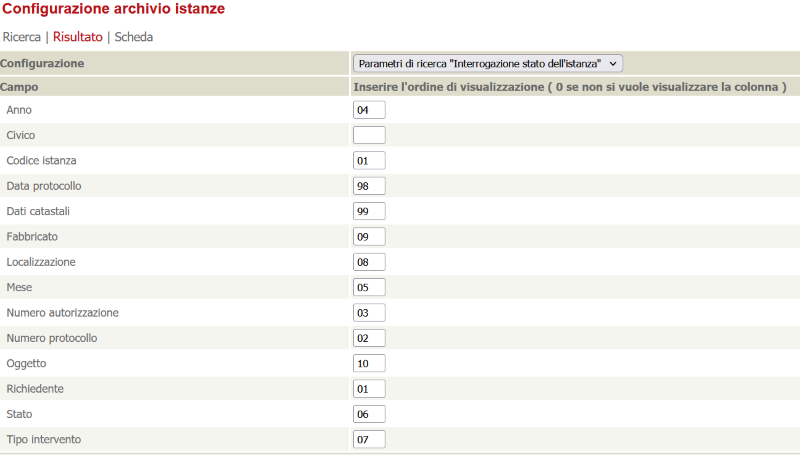Click the Data protocollo order input

(369, 186)
